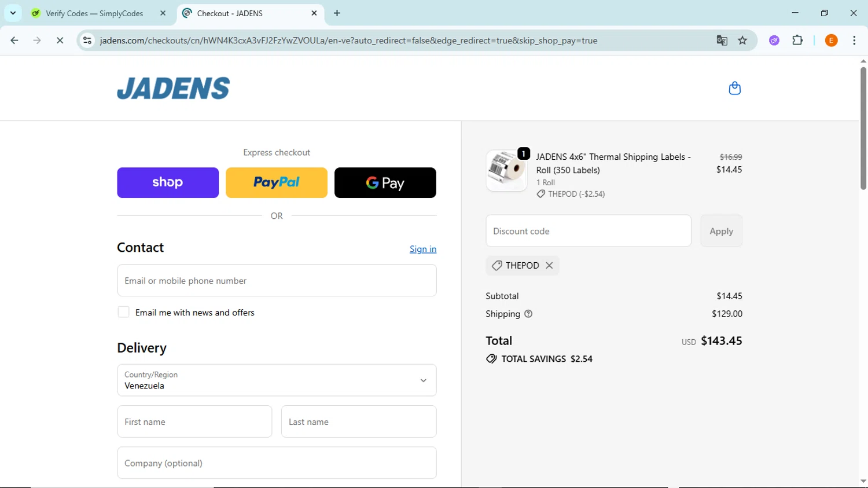Screen dimensions: 868x488
Task: Check Email me with news and offers
Action: pos(123,312)
